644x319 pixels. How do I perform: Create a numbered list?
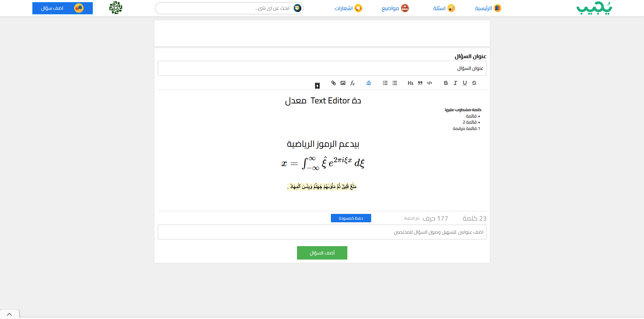coord(385,83)
